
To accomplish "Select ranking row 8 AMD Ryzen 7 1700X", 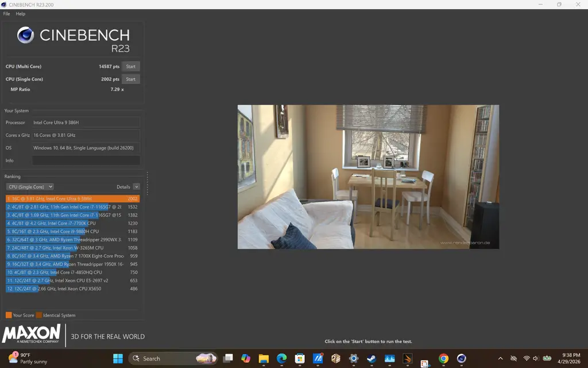I will tap(72, 256).
